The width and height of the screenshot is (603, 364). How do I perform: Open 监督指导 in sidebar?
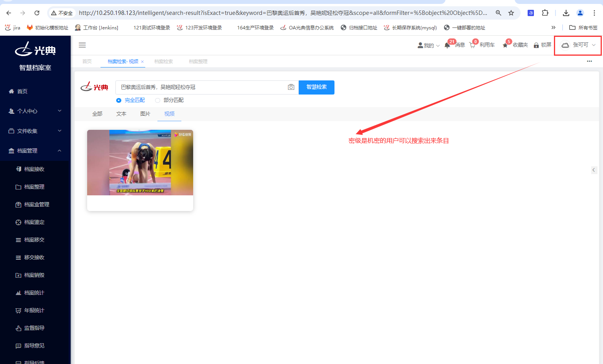point(34,328)
